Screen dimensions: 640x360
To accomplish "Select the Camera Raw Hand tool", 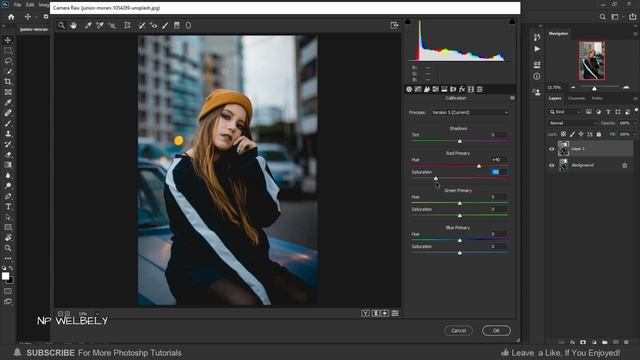I will point(73,25).
